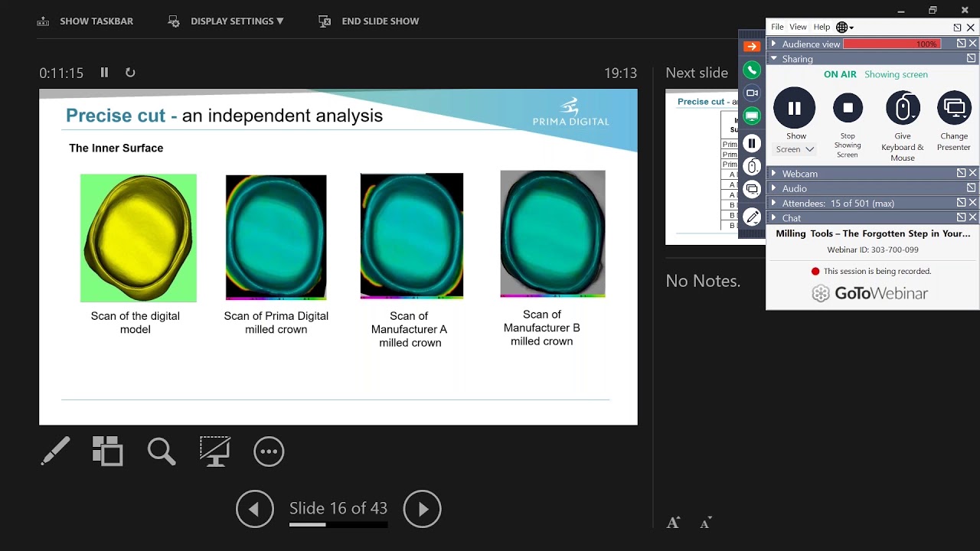
Task: Click the slide progress bar
Action: pos(338,525)
